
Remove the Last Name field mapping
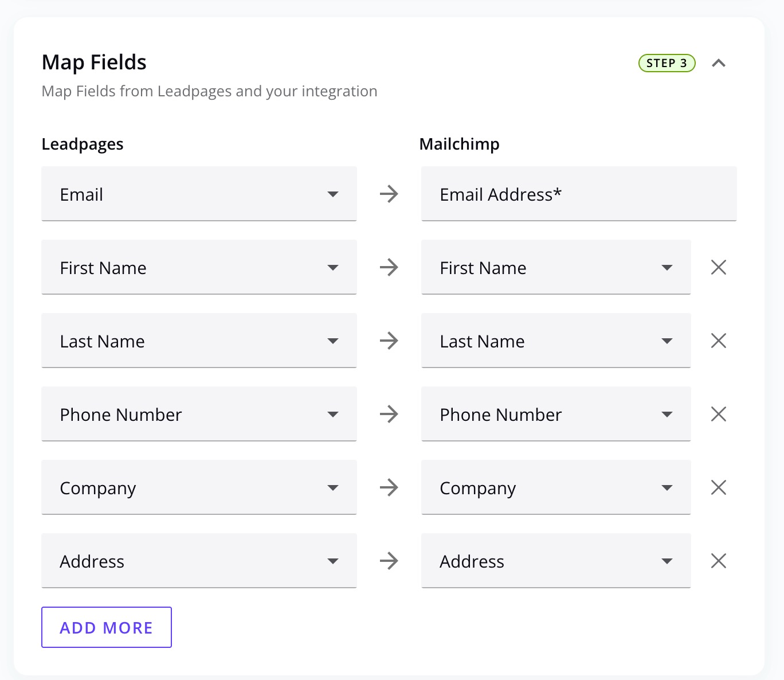point(718,341)
